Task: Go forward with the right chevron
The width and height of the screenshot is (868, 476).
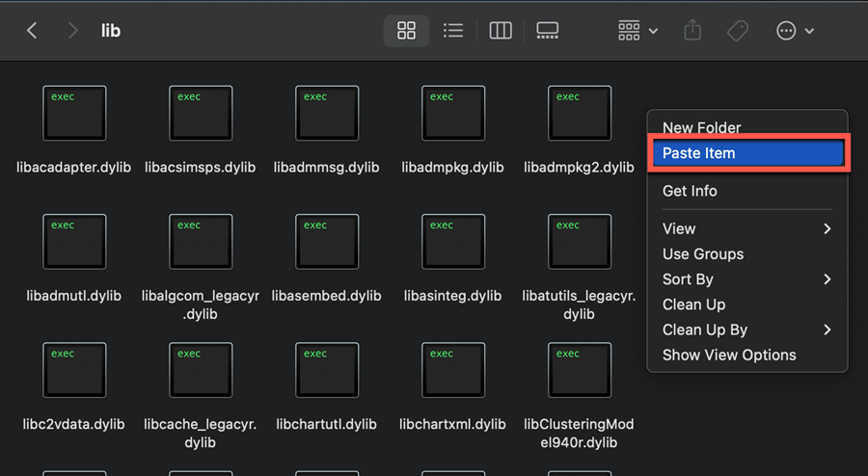Action: (x=72, y=31)
